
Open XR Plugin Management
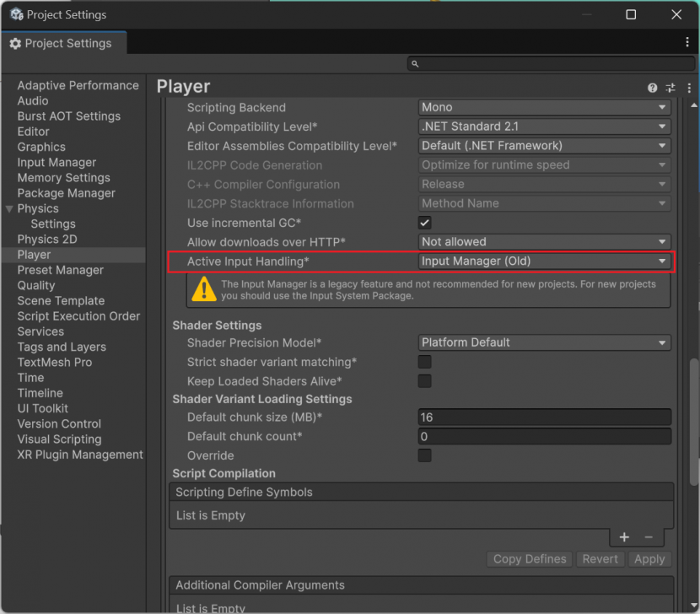click(80, 455)
